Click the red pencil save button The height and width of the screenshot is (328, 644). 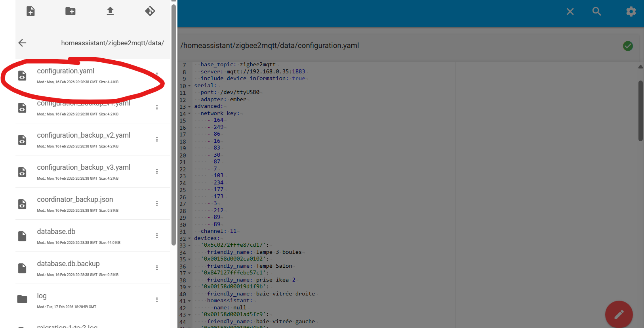[619, 315]
